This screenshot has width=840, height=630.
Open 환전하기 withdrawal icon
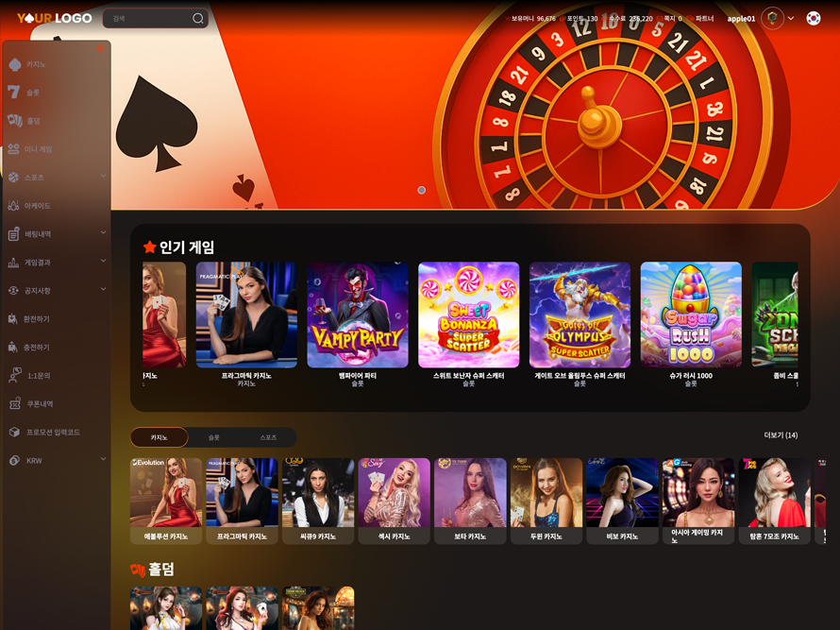[x=13, y=319]
